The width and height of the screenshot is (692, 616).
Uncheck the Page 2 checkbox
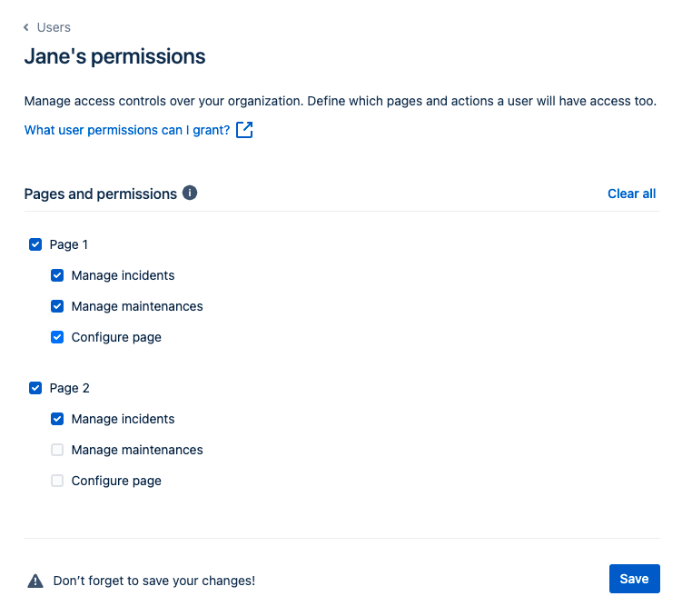coord(35,388)
